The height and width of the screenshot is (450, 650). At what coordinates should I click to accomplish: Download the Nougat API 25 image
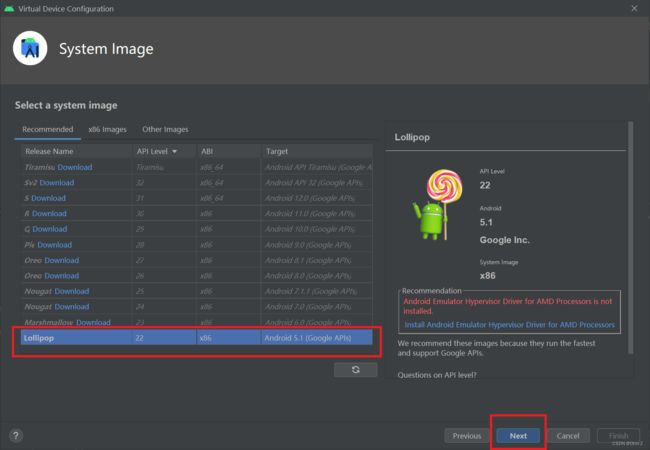[x=72, y=291]
